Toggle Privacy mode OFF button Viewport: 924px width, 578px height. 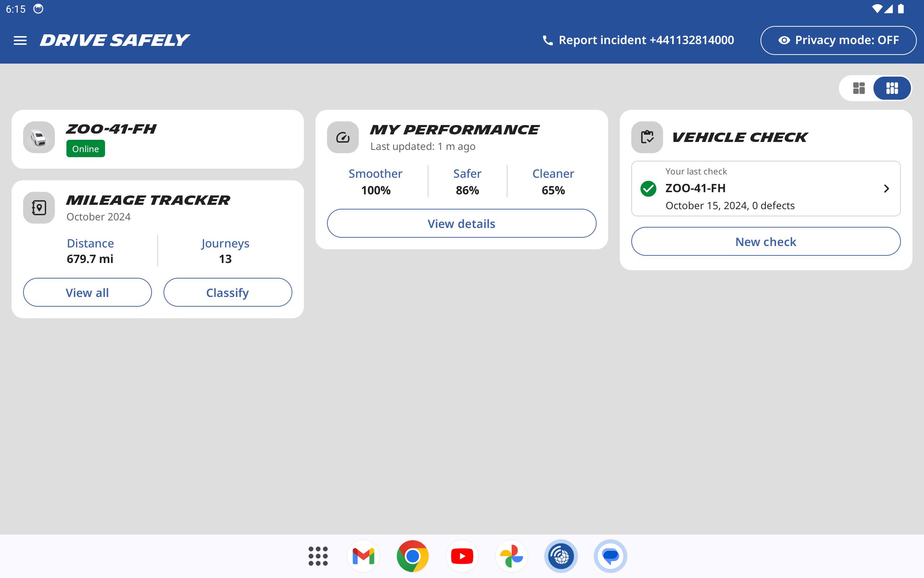[838, 40]
